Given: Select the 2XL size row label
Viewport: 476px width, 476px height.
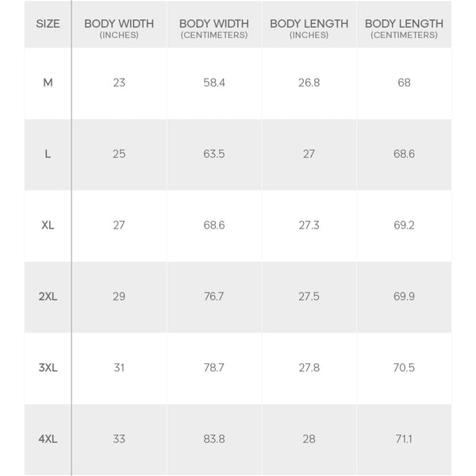Looking at the screenshot, I should pos(48,297).
